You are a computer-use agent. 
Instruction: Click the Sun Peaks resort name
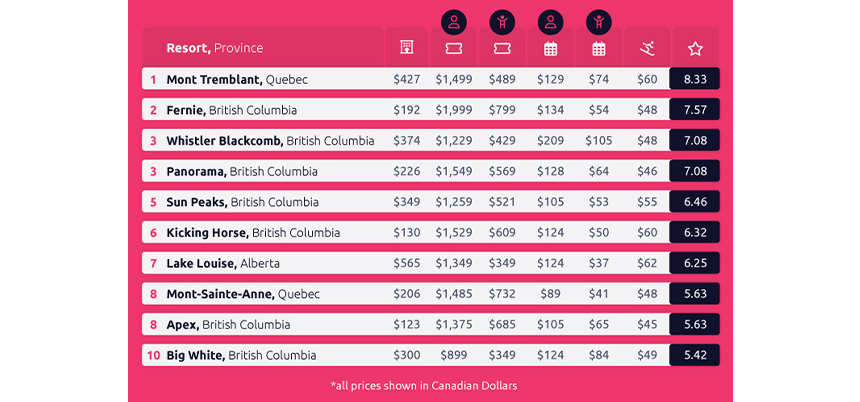[197, 202]
